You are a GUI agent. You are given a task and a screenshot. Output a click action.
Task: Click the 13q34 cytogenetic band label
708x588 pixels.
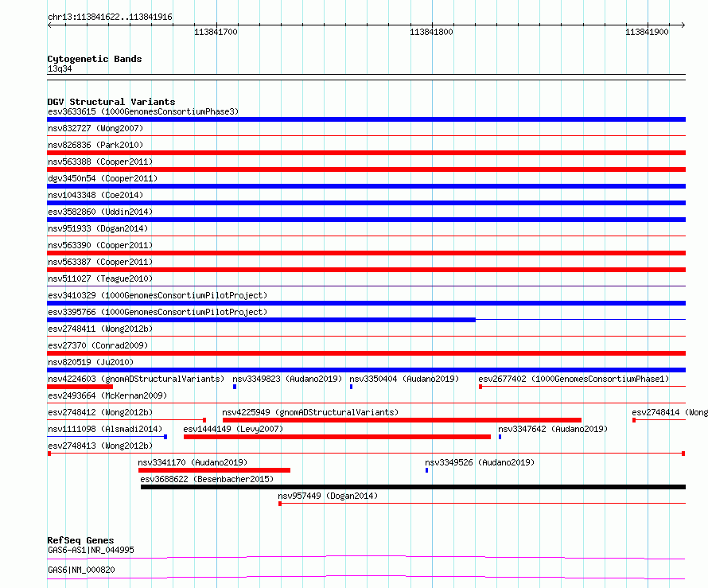60,68
